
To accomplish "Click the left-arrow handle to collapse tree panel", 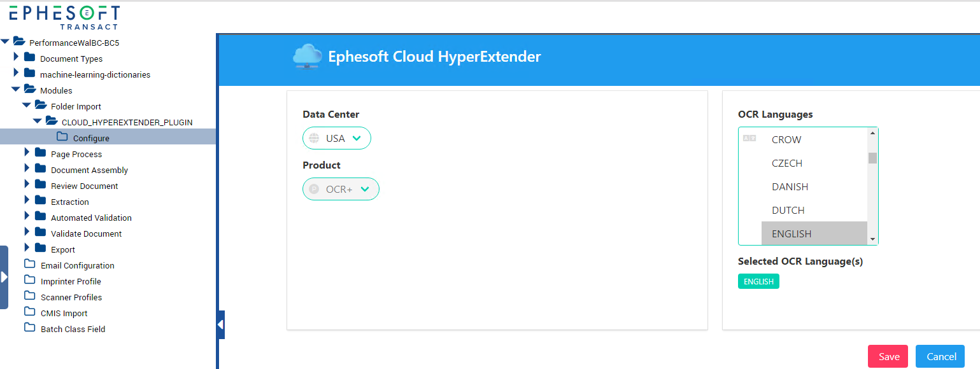I will (220, 324).
